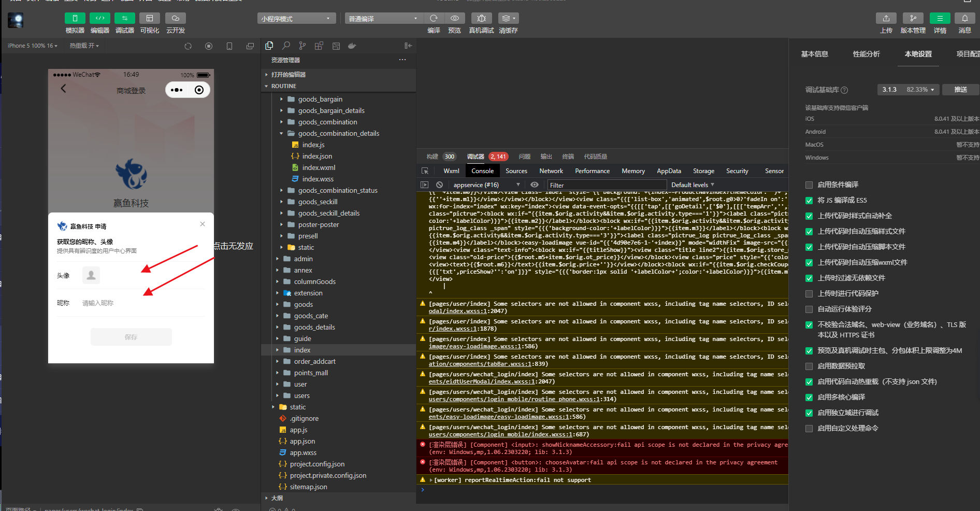
Task: Collapse the goods_combination_details folder
Action: coord(338,133)
